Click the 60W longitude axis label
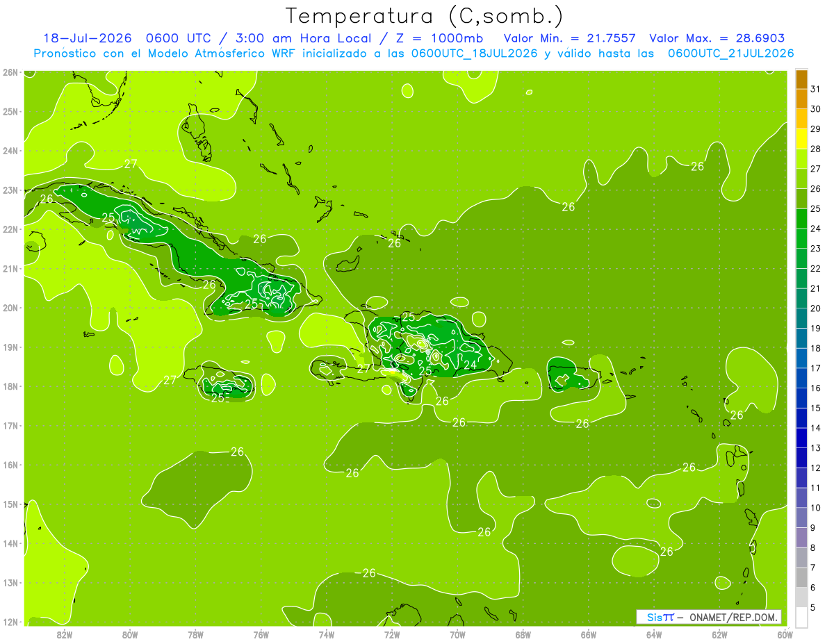 (x=785, y=634)
